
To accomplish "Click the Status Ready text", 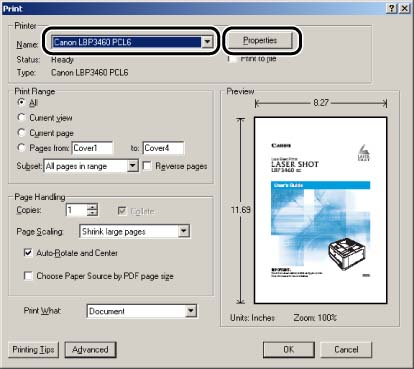I will coord(62,60).
